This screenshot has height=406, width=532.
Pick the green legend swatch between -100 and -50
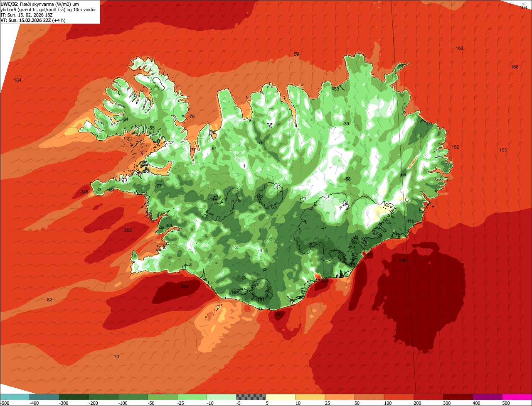click(133, 397)
